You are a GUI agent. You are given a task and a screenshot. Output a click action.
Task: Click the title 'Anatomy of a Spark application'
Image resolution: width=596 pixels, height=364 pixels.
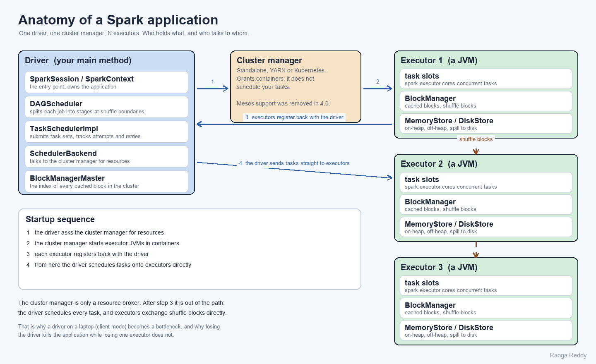pyautogui.click(x=118, y=20)
